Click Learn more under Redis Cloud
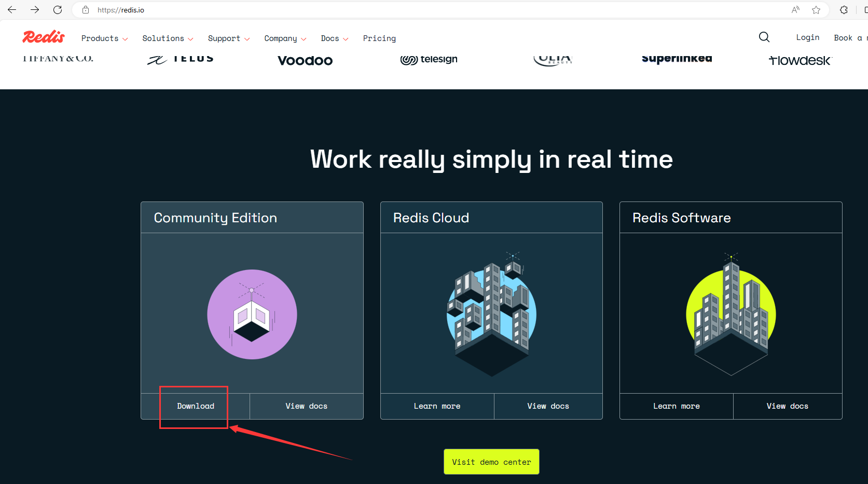 click(x=437, y=406)
